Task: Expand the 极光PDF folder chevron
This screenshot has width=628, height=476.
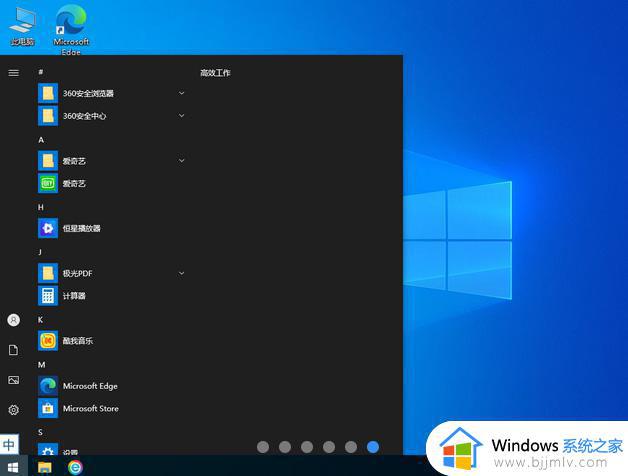Action: [181, 273]
